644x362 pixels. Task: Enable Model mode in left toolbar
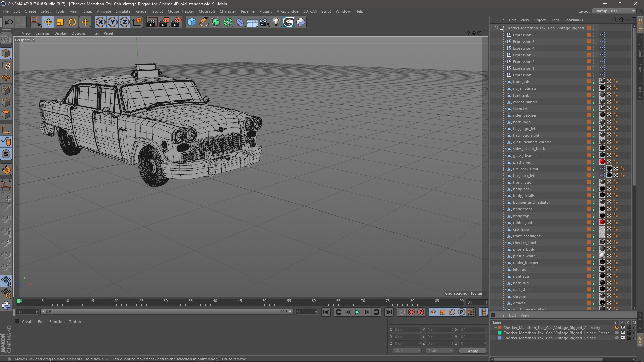pyautogui.click(x=6, y=53)
